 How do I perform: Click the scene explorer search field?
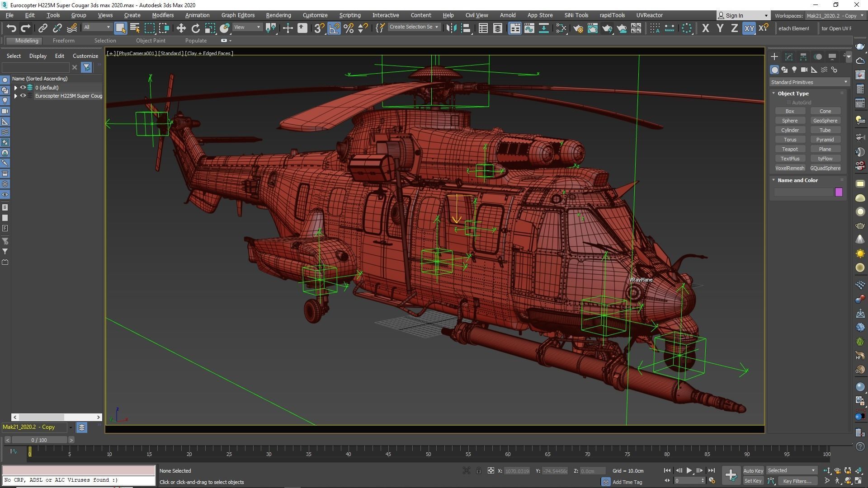36,67
